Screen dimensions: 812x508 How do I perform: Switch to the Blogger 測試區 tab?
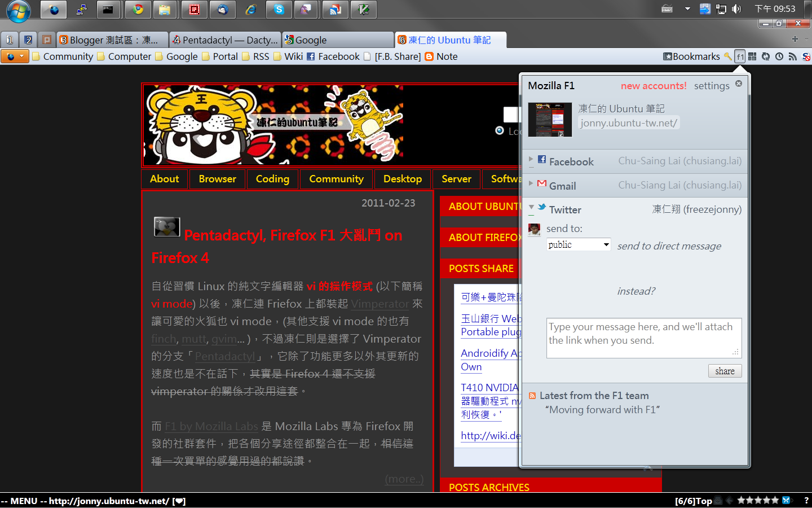tap(112, 40)
